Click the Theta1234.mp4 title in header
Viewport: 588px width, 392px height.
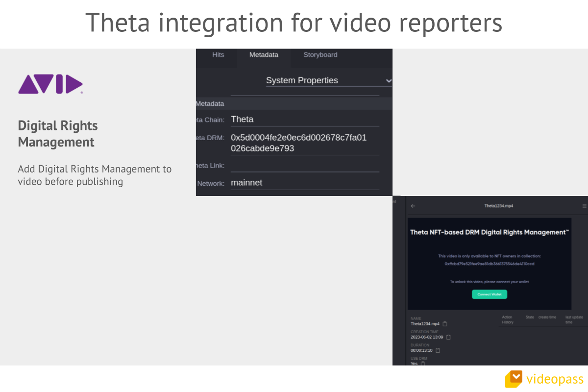499,206
